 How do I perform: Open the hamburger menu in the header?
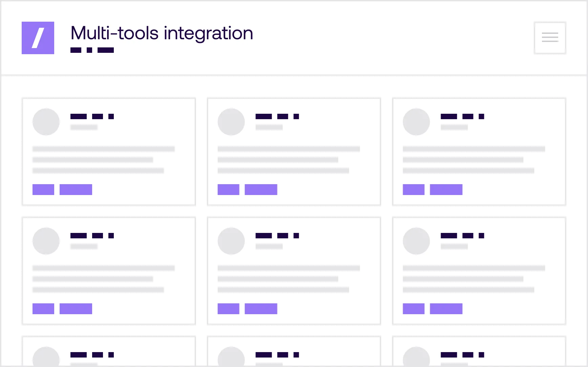tap(550, 38)
